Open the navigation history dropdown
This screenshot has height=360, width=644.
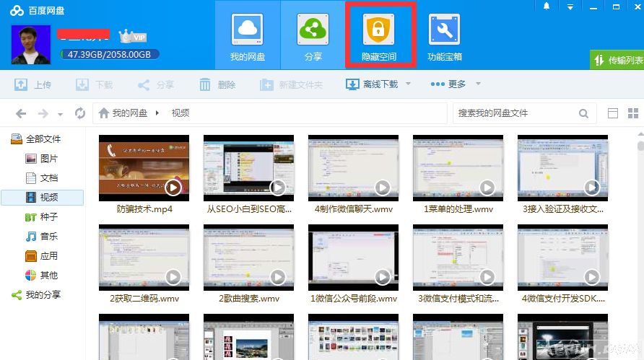[61, 114]
